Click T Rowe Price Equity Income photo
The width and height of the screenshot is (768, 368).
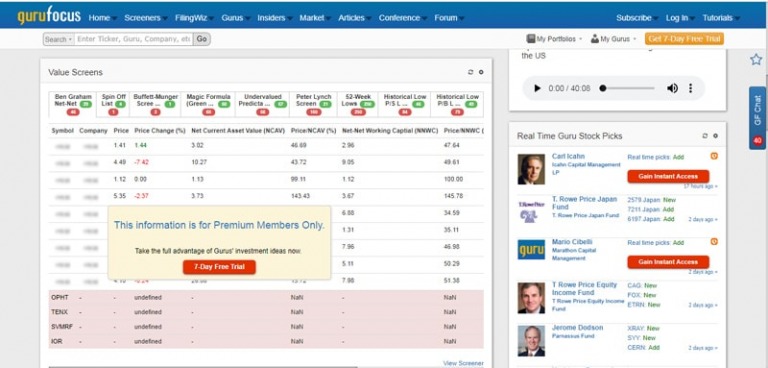531,298
